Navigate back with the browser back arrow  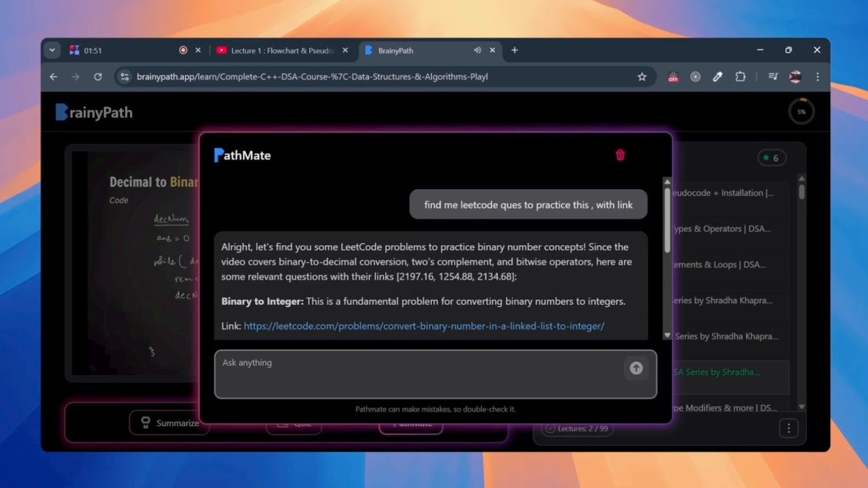tap(53, 77)
